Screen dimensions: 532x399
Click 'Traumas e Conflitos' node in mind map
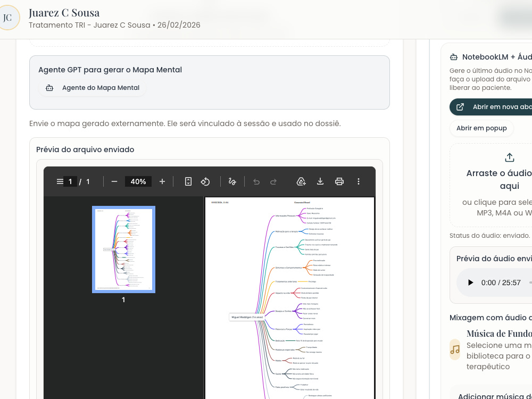(284, 247)
